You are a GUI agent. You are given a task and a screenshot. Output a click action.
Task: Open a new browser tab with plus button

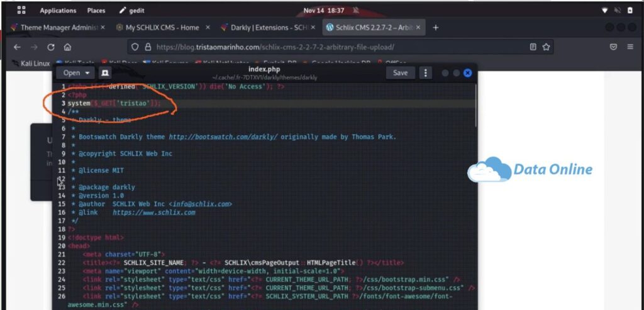pyautogui.click(x=436, y=28)
